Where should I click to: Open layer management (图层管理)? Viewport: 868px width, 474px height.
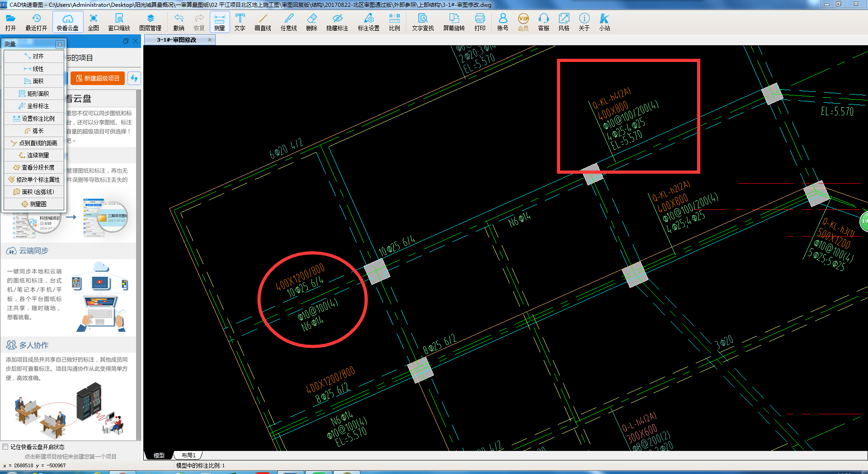click(151, 22)
